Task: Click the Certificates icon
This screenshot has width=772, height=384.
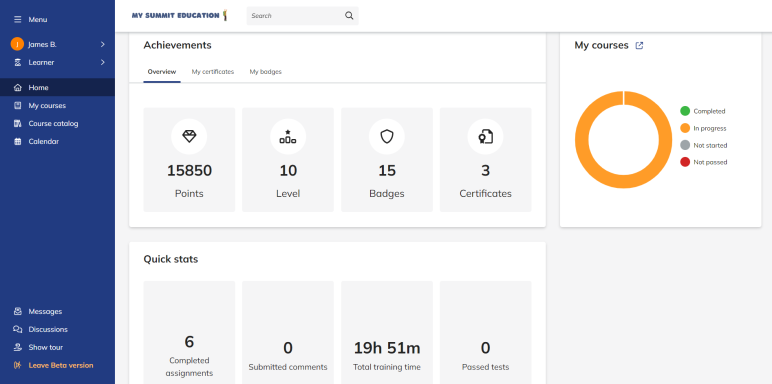Action: 485,137
